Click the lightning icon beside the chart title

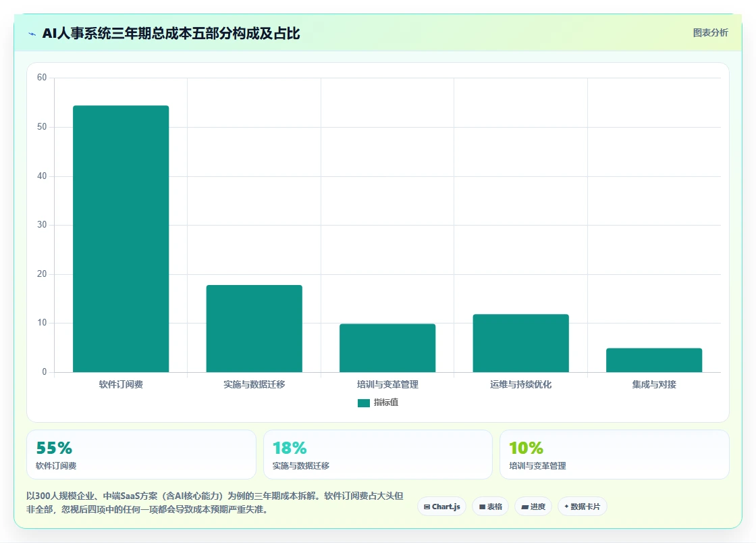[32, 34]
